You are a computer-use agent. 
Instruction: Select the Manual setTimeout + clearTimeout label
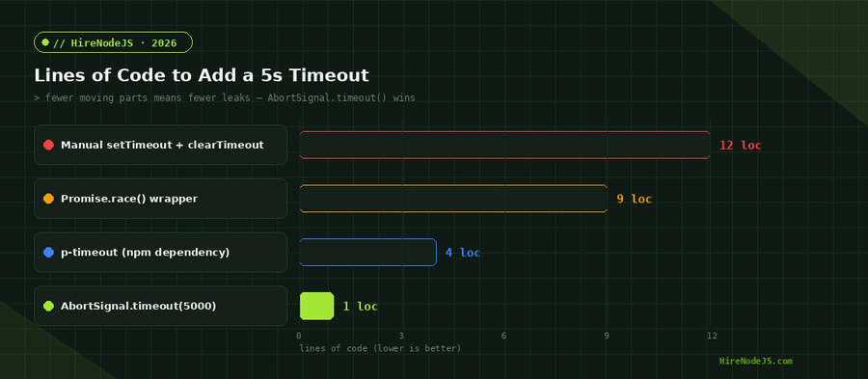point(160,145)
